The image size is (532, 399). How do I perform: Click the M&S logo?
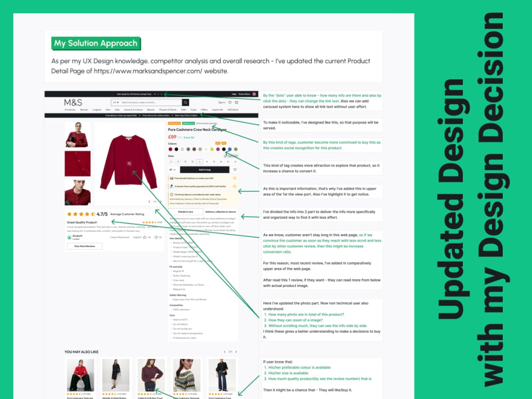pyautogui.click(x=73, y=103)
